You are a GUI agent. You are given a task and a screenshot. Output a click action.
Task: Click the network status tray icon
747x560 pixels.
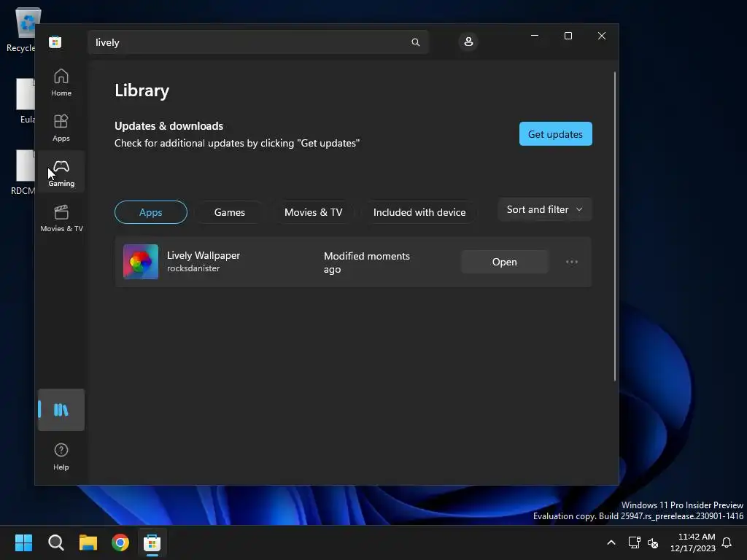634,542
